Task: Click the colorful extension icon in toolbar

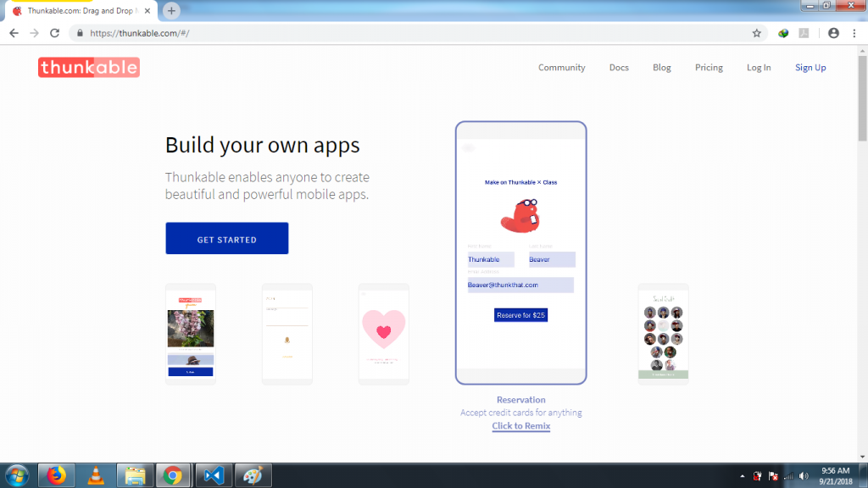Action: [782, 33]
